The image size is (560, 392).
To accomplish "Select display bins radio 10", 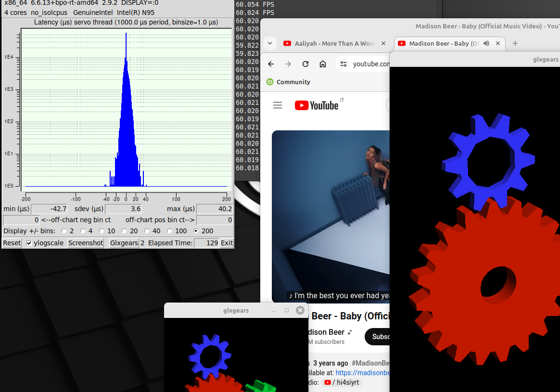I will pyautogui.click(x=102, y=231).
